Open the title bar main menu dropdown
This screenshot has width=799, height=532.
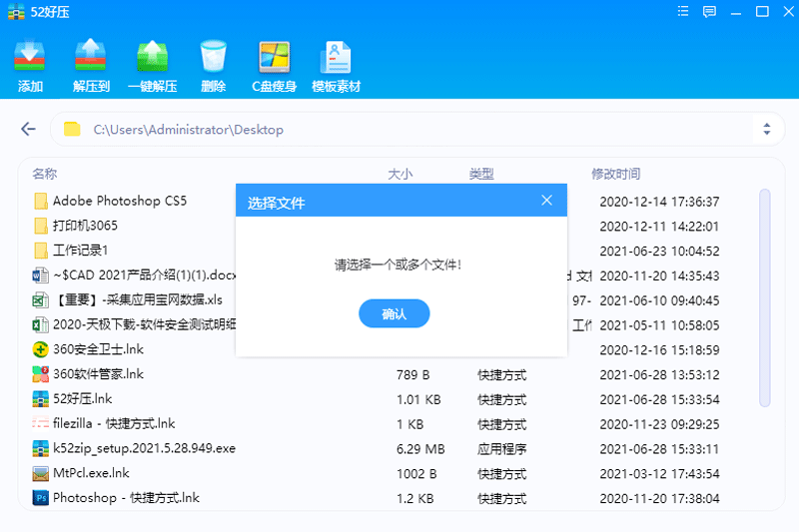[x=683, y=12]
